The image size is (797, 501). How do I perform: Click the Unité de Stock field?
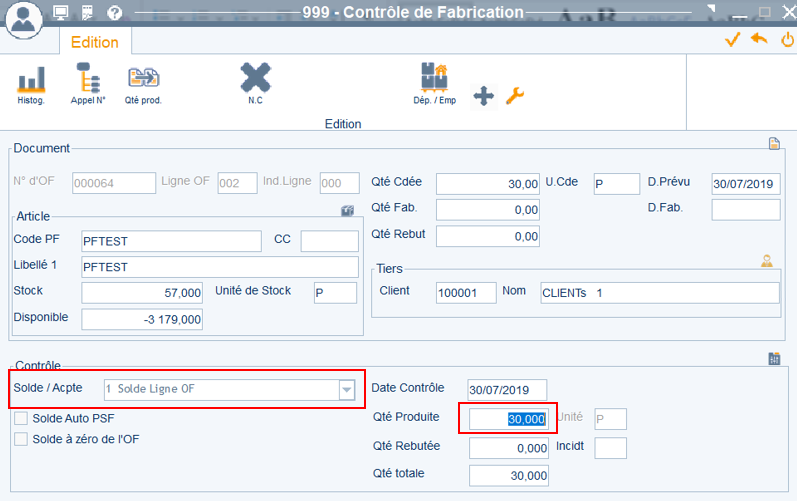coord(335,293)
